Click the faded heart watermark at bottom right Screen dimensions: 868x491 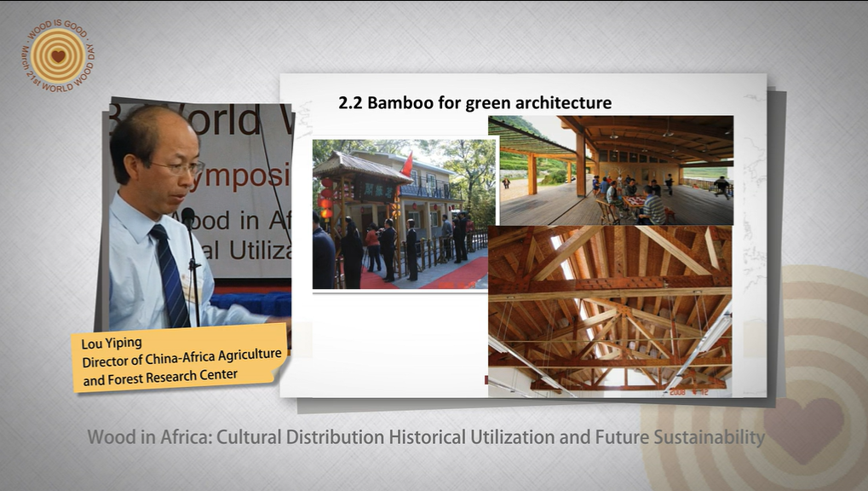click(802, 424)
